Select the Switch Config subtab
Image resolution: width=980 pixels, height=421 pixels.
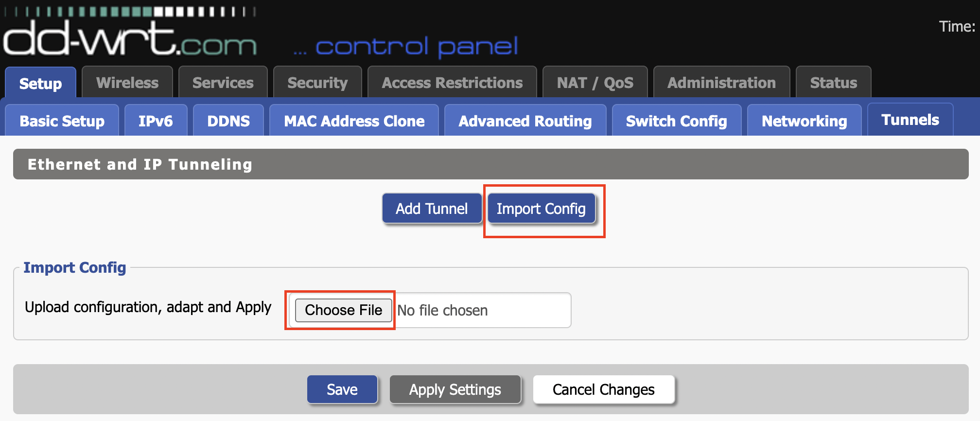tap(676, 121)
